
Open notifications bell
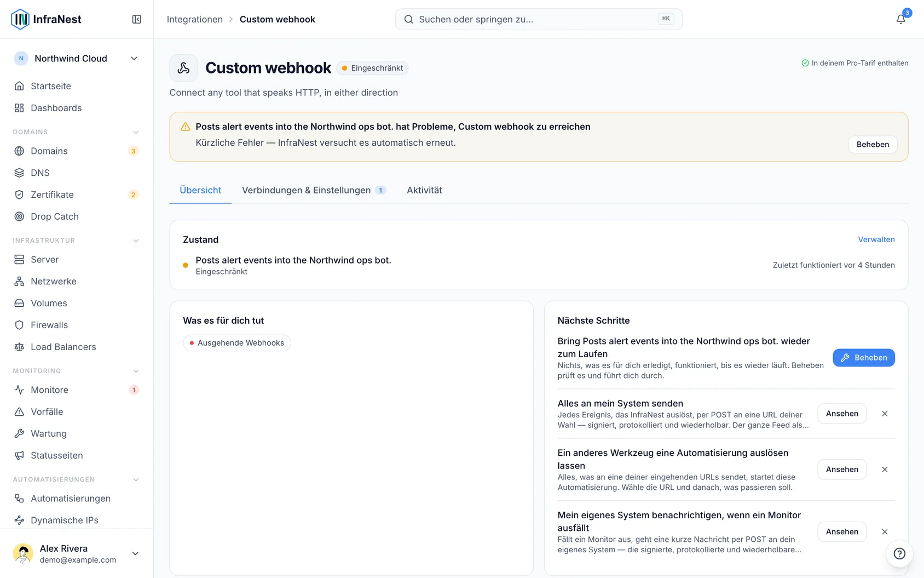click(x=900, y=19)
